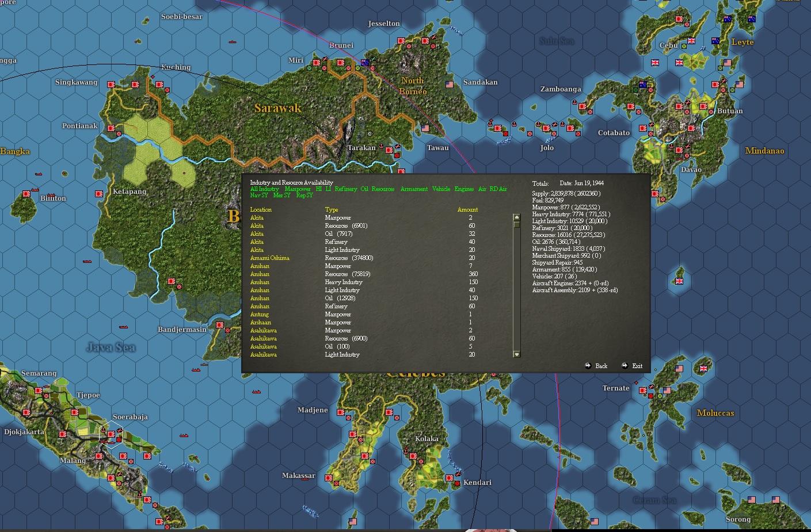Filter the list by Resources

(x=383, y=189)
